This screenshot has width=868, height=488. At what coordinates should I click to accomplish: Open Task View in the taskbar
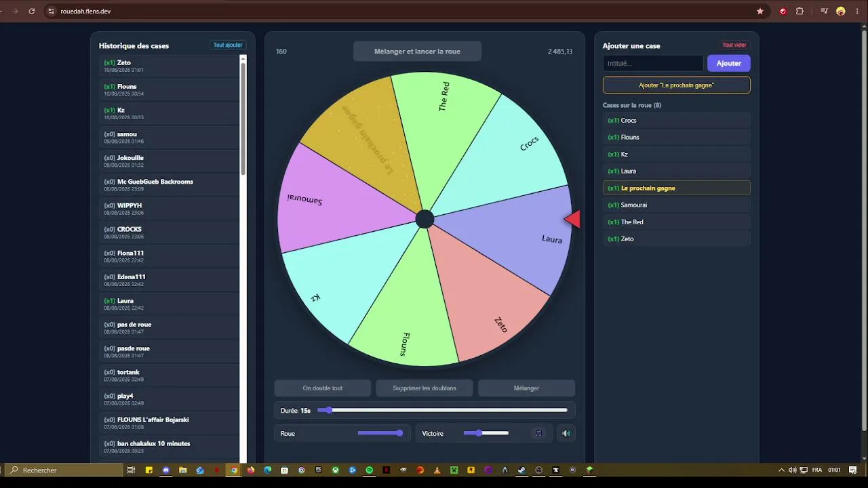coord(132,470)
